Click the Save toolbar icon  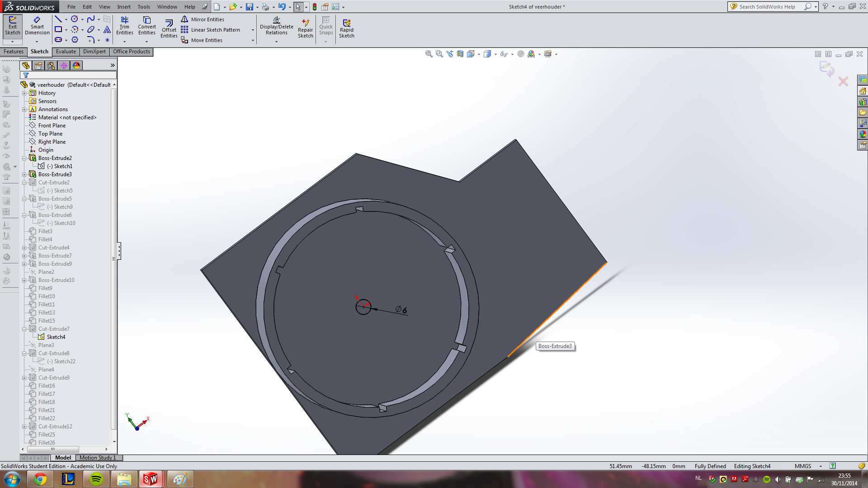pos(250,7)
